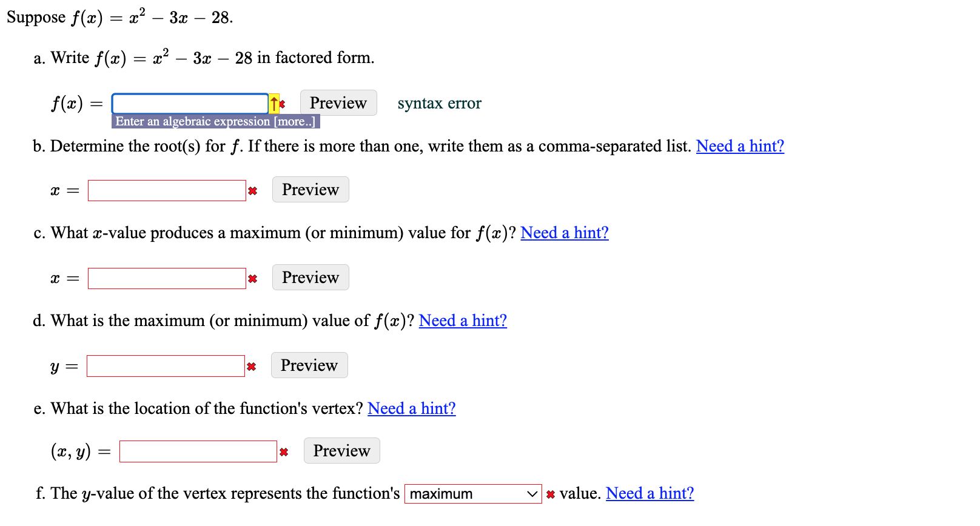Focus the roots x = input field in part b

(167, 191)
